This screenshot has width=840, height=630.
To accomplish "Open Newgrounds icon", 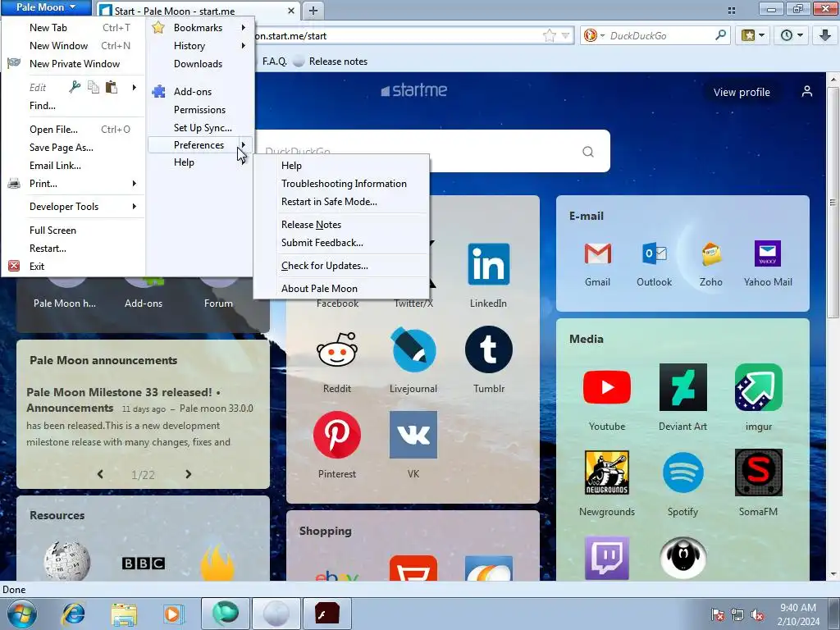I will [x=607, y=472].
